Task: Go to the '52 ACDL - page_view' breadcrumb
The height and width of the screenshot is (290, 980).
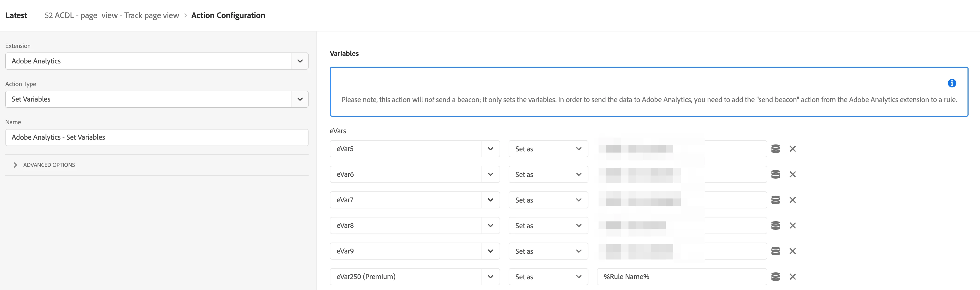Action: 111,15
